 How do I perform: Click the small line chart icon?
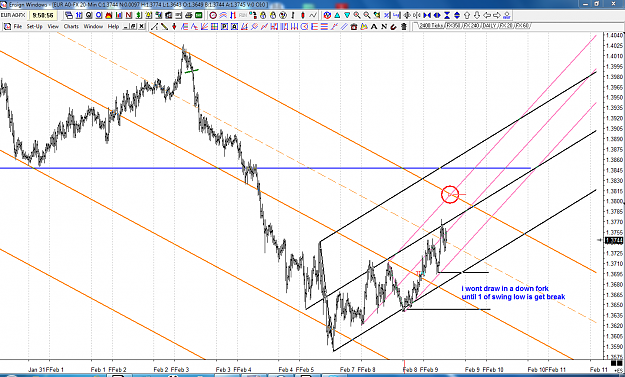click(x=313, y=15)
